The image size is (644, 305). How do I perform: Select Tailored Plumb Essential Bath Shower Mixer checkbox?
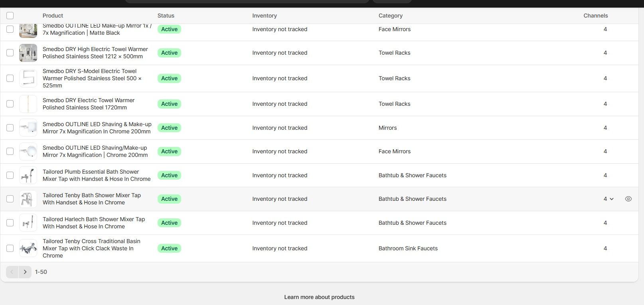click(10, 175)
